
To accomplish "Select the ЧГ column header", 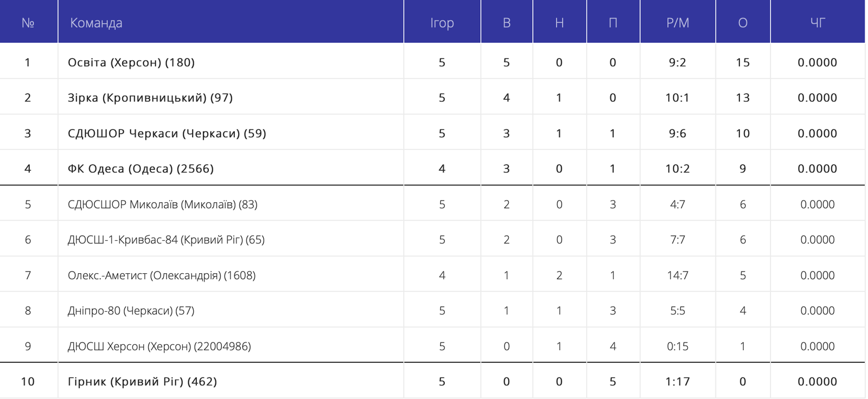I will [x=818, y=23].
